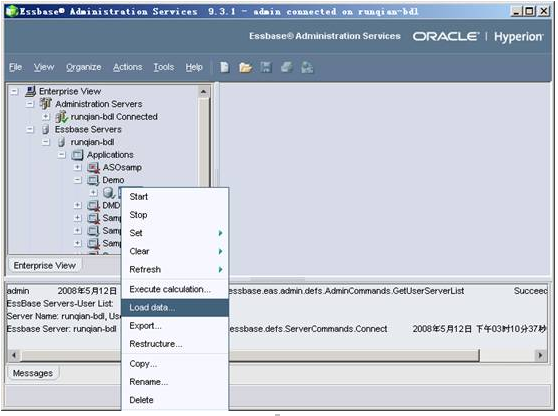558x416 pixels.
Task: Collapse the Administration Servers node
Action: 30,104
